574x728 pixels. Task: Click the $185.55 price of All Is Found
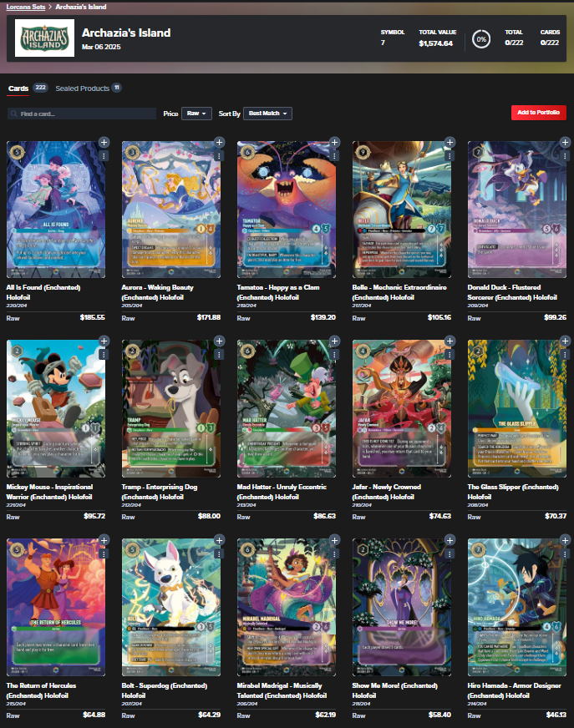(x=92, y=317)
